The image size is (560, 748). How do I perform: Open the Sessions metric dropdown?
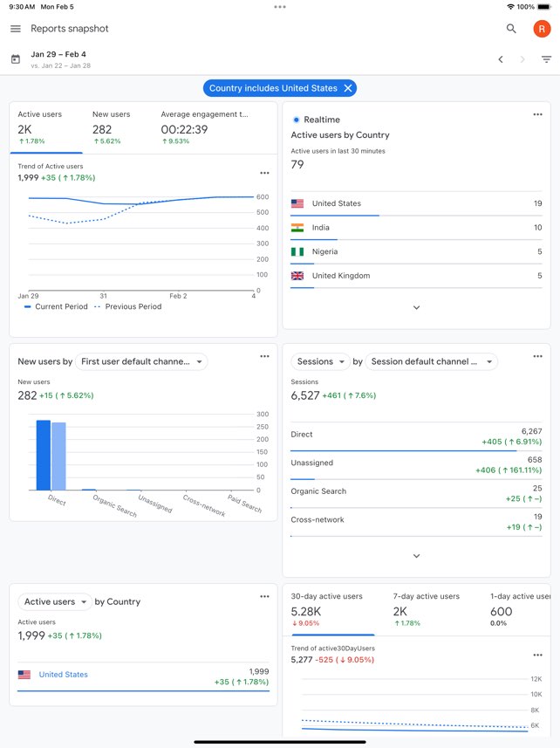pyautogui.click(x=320, y=361)
